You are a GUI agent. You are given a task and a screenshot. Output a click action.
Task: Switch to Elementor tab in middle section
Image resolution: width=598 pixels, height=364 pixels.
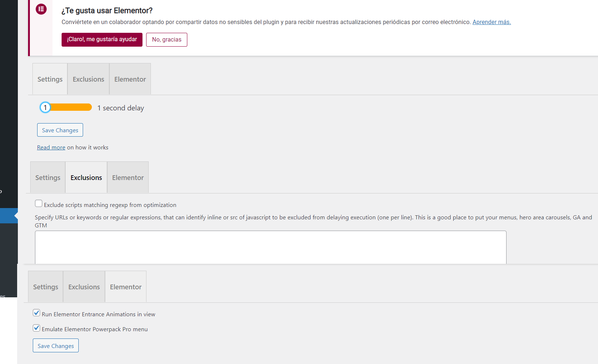(x=128, y=177)
